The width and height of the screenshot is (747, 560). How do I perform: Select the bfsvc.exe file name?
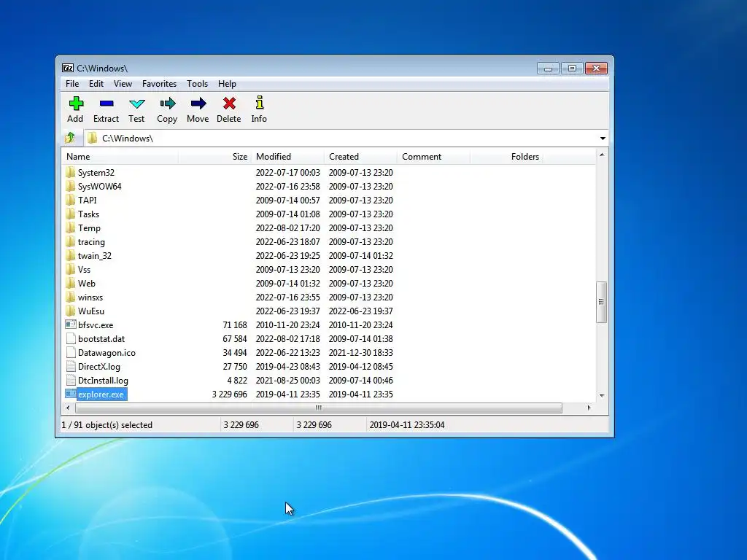[x=96, y=324]
